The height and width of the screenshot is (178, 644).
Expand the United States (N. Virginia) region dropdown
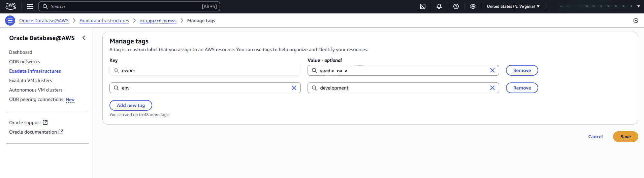pyautogui.click(x=513, y=6)
